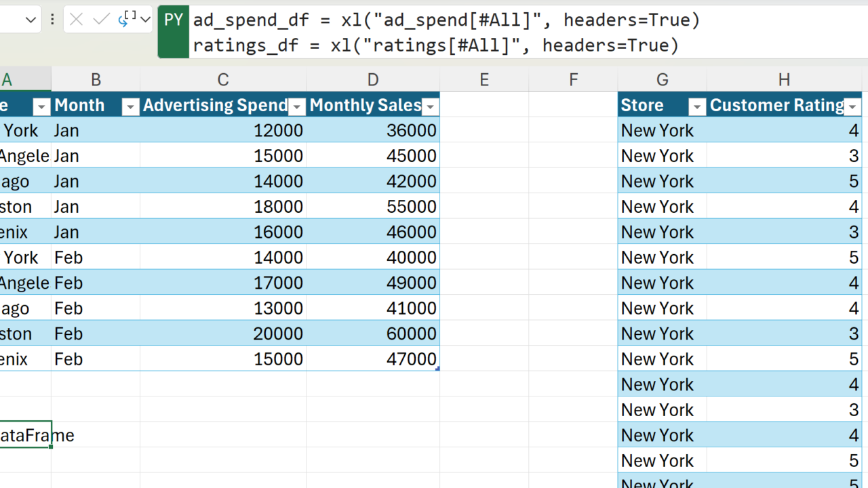868x488 pixels.
Task: Open the Month column filter dropdown
Action: coord(130,106)
